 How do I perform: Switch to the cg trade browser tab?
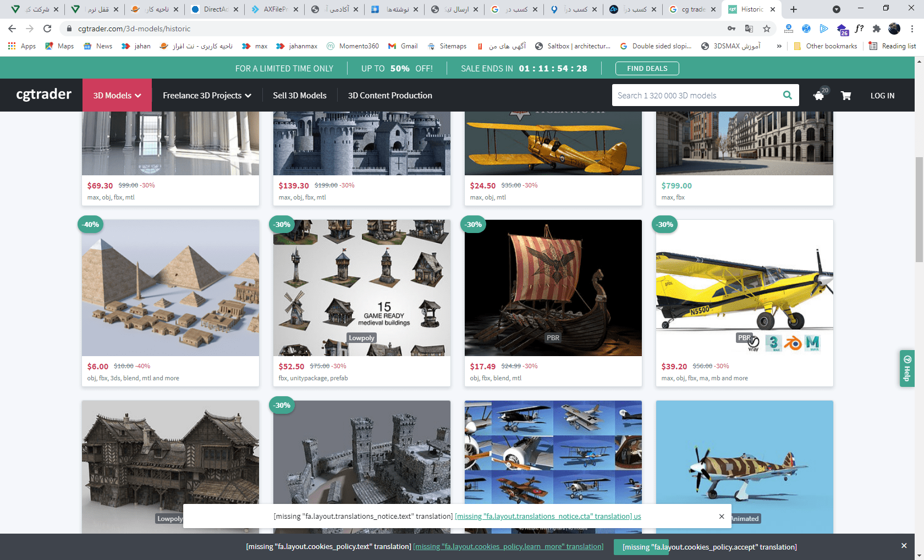692,9
